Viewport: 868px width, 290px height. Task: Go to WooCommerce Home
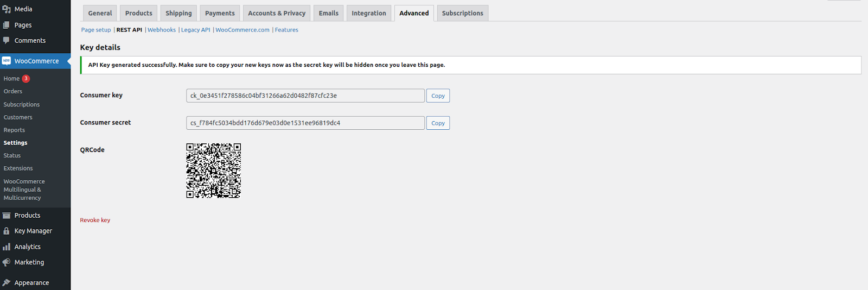pos(11,79)
